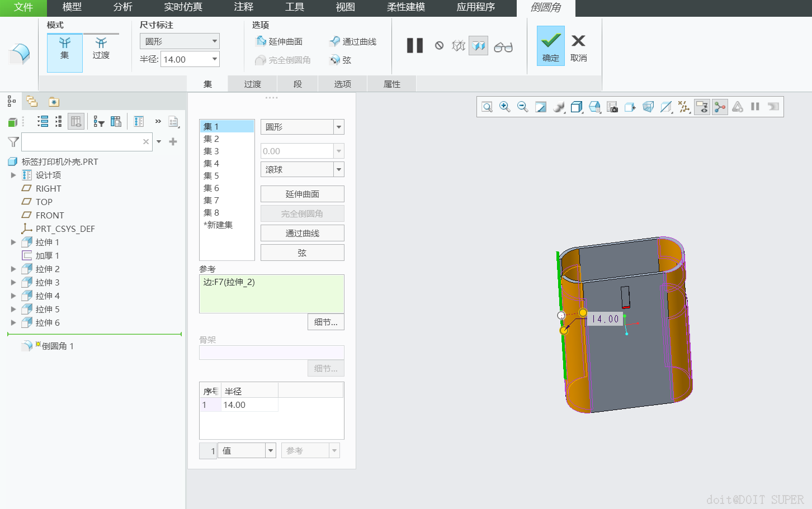
Task: Toggle the no-preview circle-slash icon
Action: pyautogui.click(x=439, y=46)
